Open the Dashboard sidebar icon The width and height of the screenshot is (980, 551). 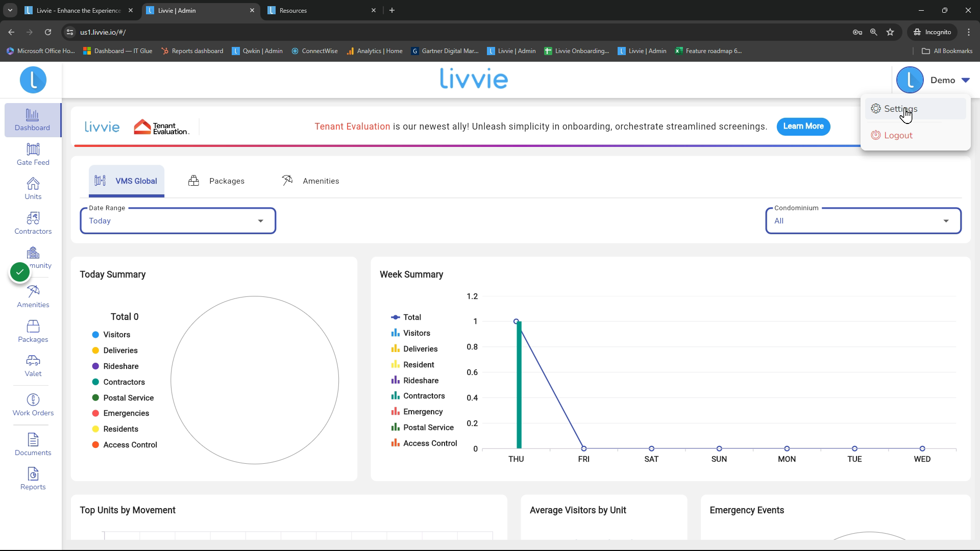[x=32, y=120]
